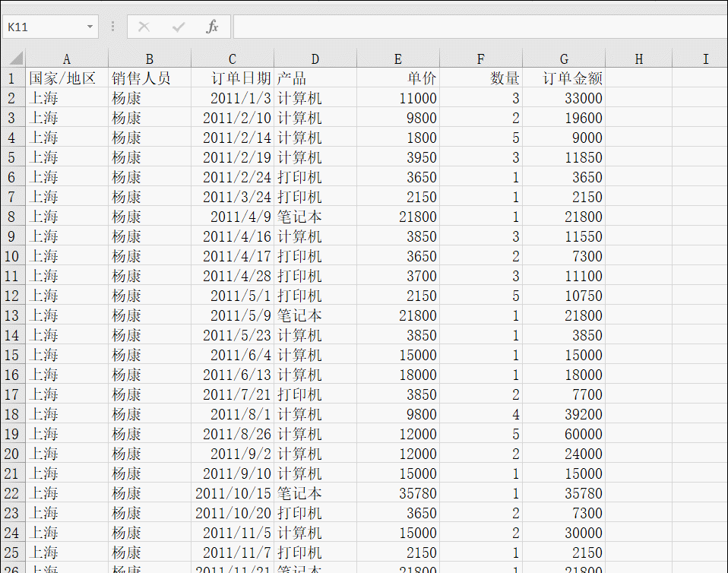728x573 pixels.
Task: Select row 22 header
Action: [x=12, y=493]
